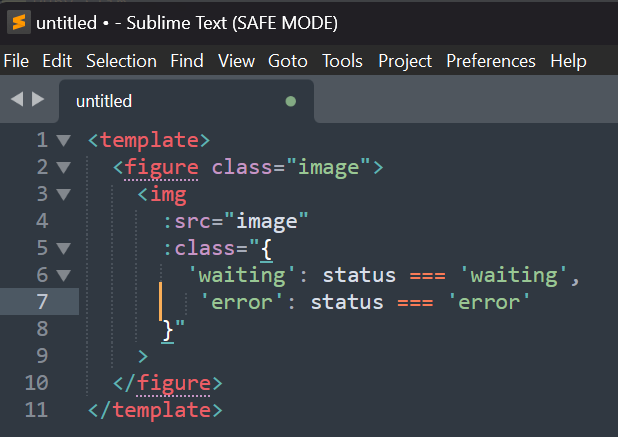Viewport: 618px width, 437px height.
Task: Click the closing angle bracket on line 9
Action: (x=143, y=356)
